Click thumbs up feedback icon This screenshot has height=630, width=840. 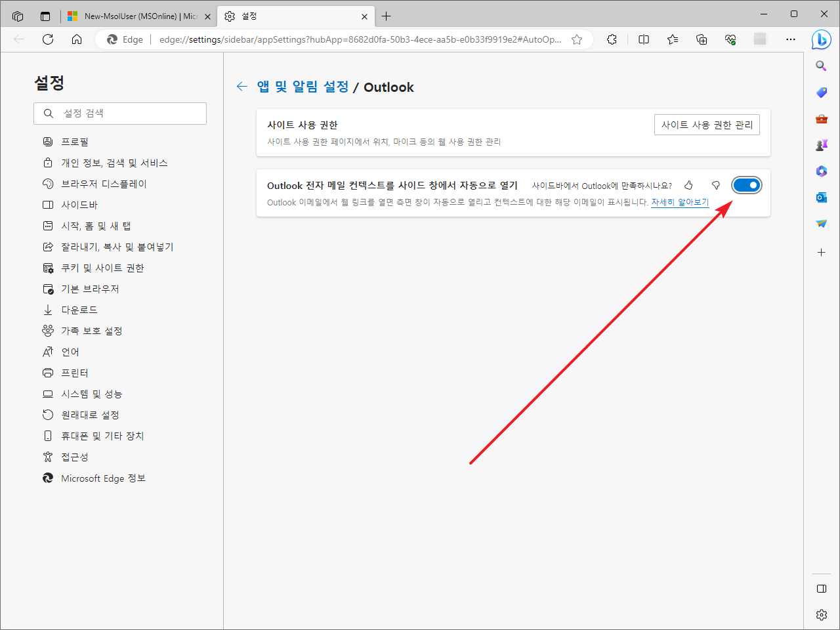[688, 185]
